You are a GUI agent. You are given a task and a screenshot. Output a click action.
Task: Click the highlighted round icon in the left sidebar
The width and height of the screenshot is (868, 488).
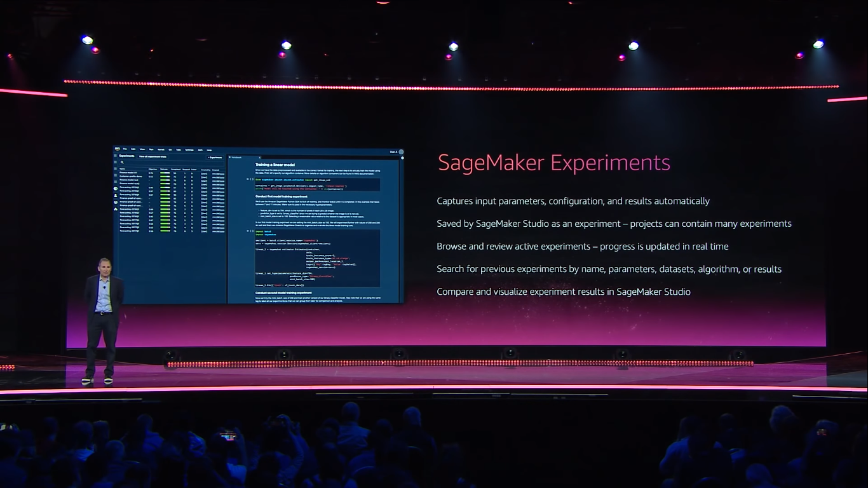pos(116,189)
